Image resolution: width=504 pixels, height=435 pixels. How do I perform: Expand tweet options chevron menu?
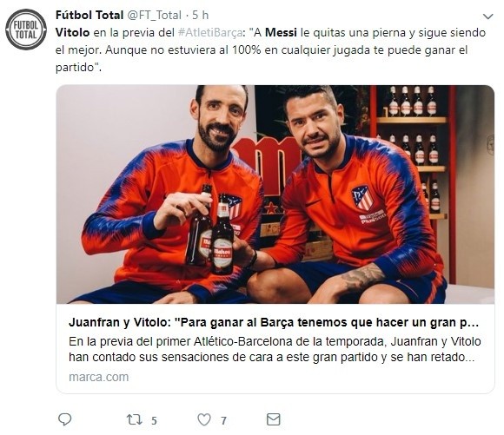pyautogui.click(x=488, y=16)
